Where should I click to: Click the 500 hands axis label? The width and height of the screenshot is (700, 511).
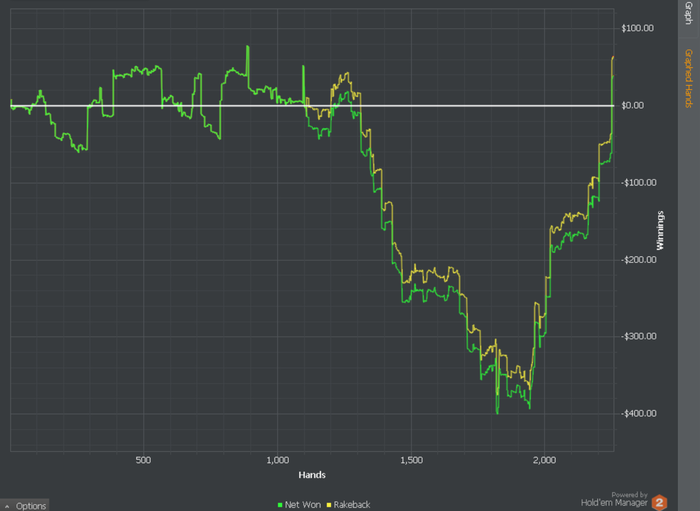click(143, 460)
